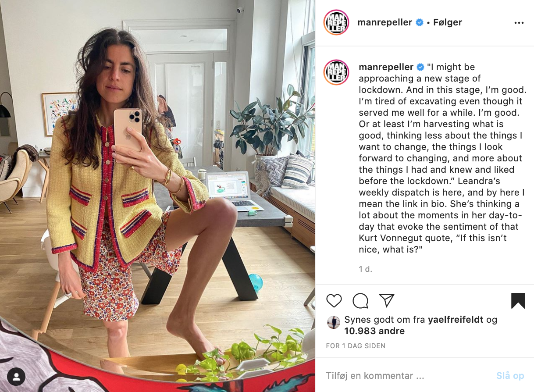The height and width of the screenshot is (392, 534).
Task: Click the Følger following button
Action: pos(448,22)
